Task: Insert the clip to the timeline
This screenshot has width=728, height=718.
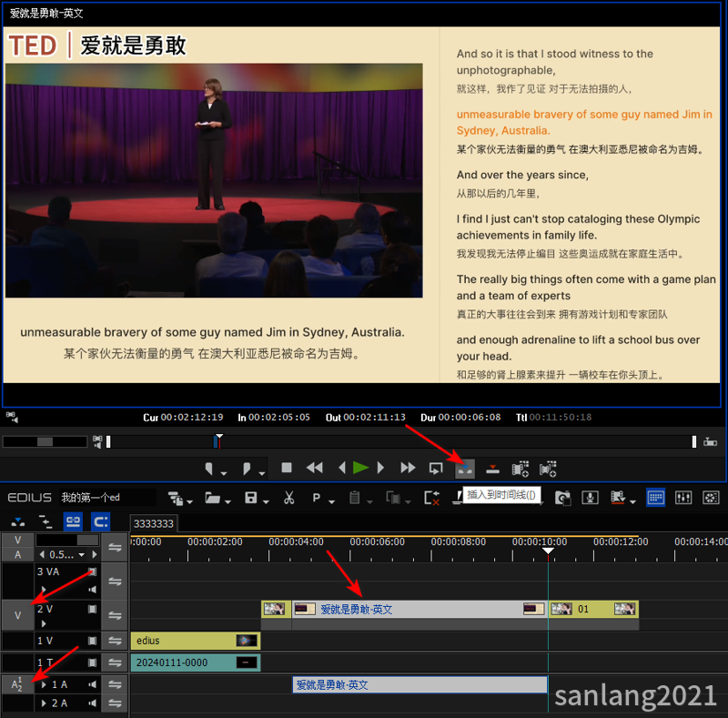Action: click(465, 469)
